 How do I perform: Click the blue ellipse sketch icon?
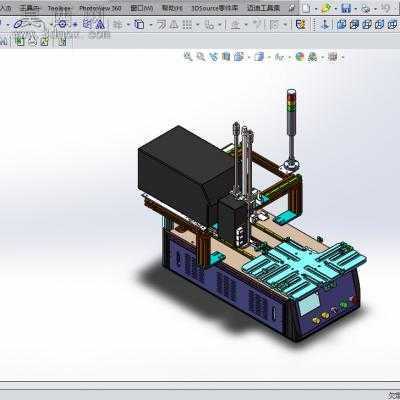[19, 24]
